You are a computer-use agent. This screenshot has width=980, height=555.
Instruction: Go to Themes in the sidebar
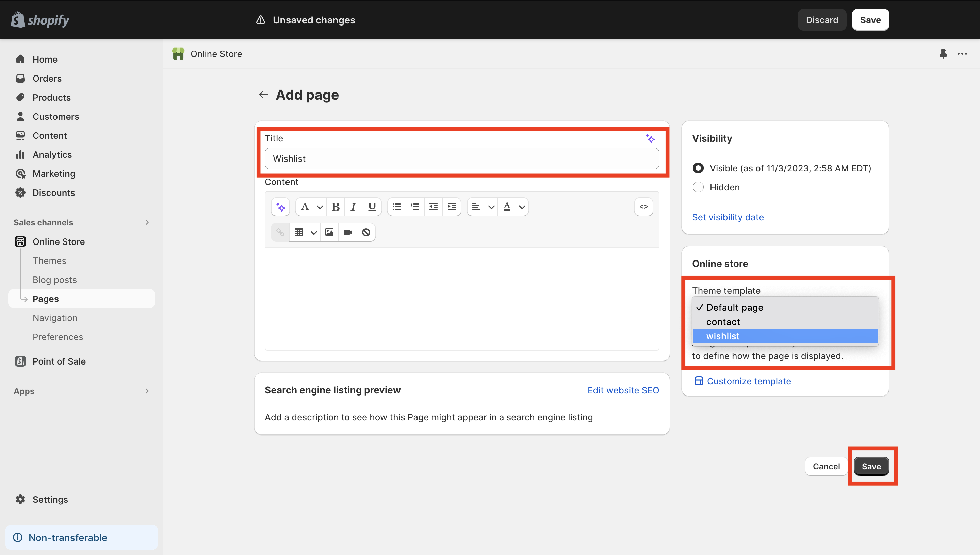(x=49, y=261)
